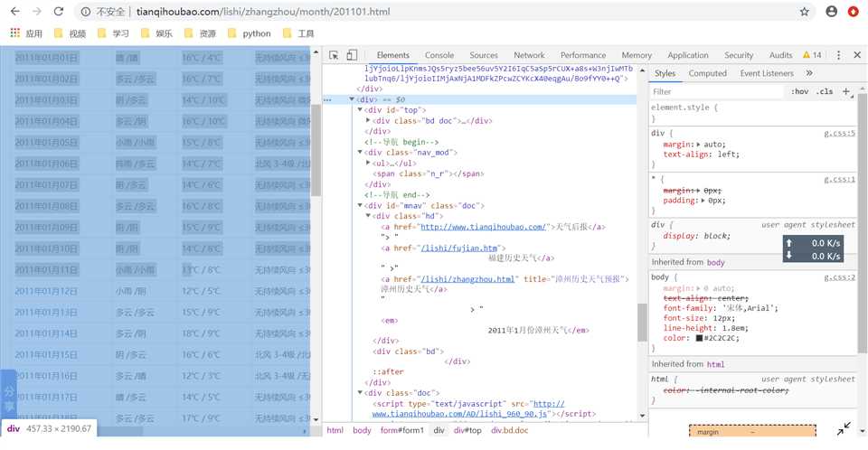Follow the /lishi/fujian.htm href link

(x=459, y=248)
